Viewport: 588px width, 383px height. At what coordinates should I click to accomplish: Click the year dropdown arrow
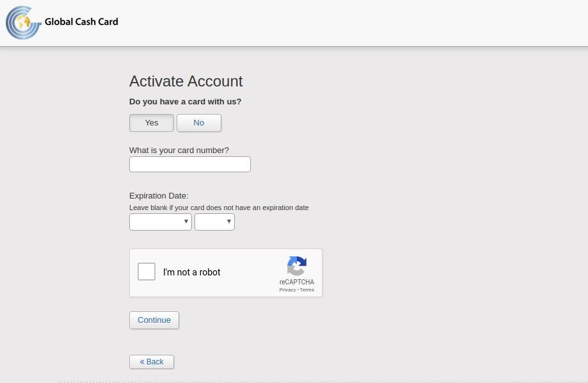[228, 222]
